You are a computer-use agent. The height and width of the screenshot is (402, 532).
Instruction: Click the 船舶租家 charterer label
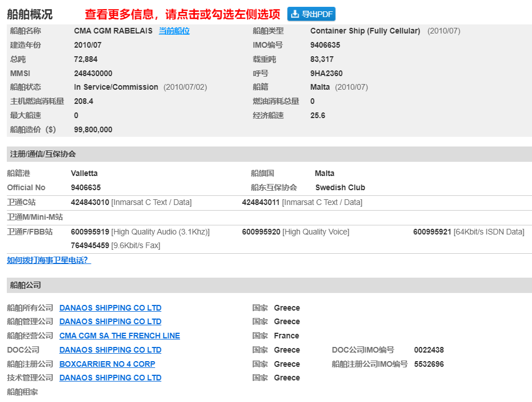[x=22, y=392]
